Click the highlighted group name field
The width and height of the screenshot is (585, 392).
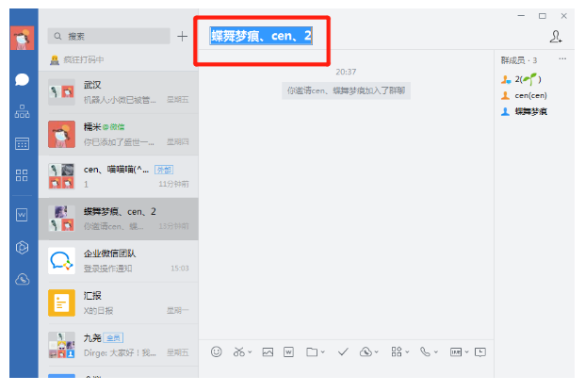[x=261, y=36]
